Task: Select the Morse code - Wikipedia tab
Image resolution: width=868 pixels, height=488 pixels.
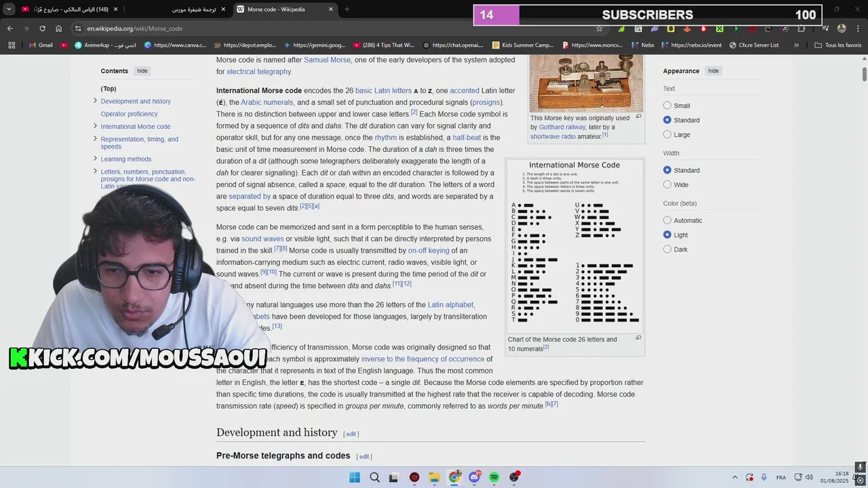Action: click(x=286, y=9)
